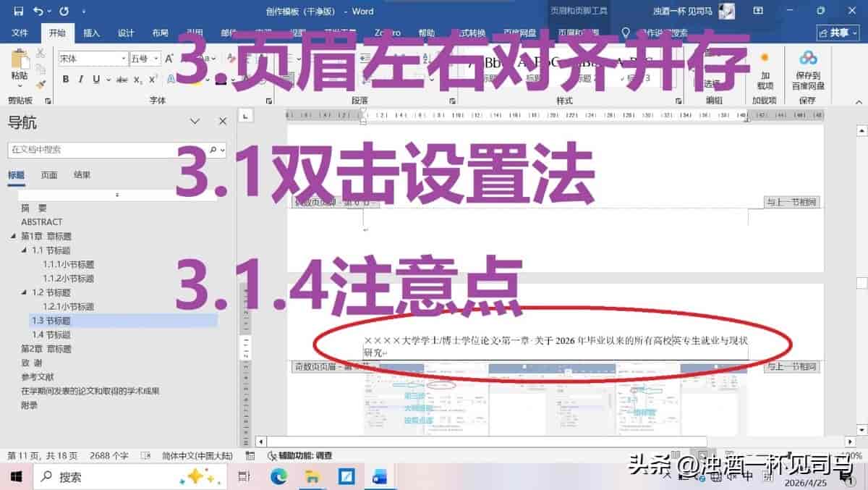Jump to the 参考文献 heading

click(x=38, y=377)
